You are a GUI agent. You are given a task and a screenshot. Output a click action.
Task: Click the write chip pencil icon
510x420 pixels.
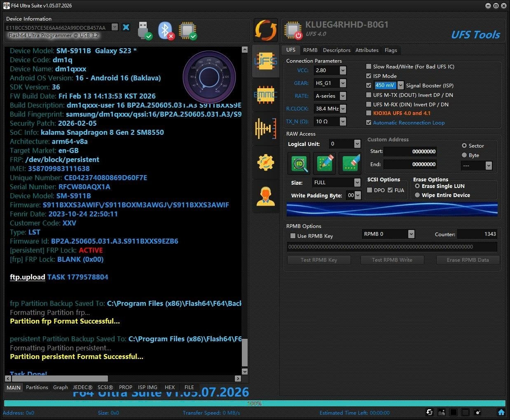[325, 163]
